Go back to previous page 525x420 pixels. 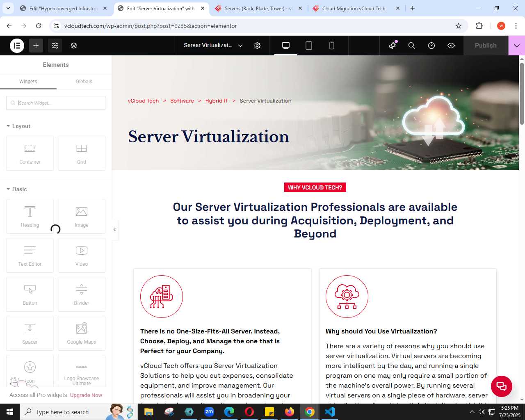[x=9, y=26]
